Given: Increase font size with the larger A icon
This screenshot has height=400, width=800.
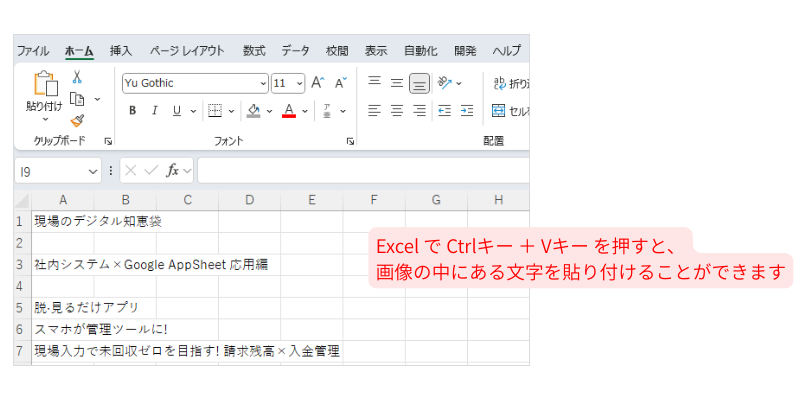Looking at the screenshot, I should 318,83.
